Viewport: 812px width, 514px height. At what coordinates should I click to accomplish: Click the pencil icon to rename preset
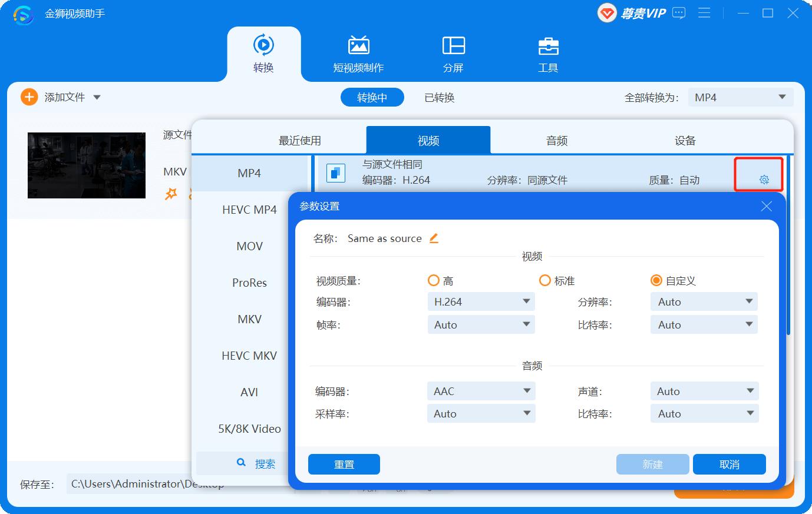434,238
